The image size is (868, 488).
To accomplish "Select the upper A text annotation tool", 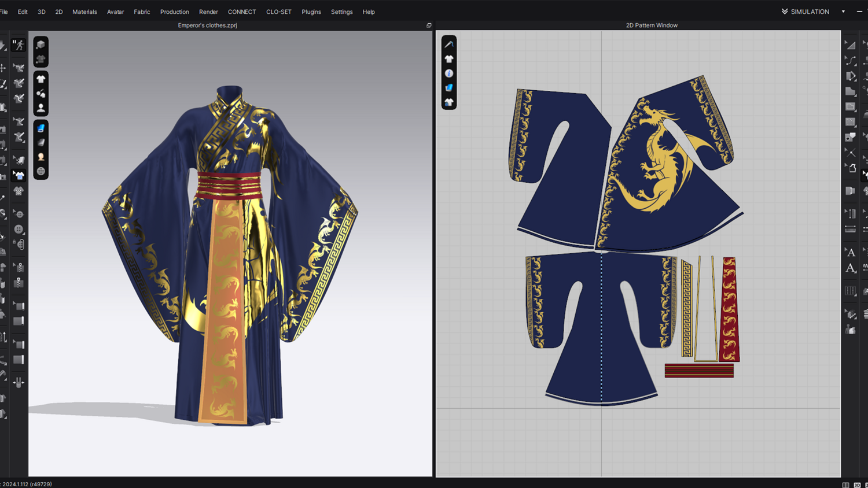I will tap(850, 252).
